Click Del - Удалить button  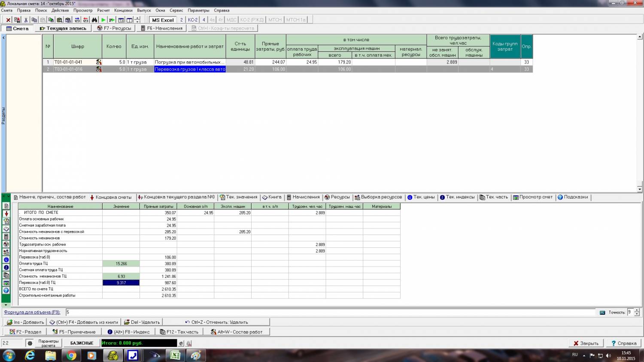pos(141,322)
